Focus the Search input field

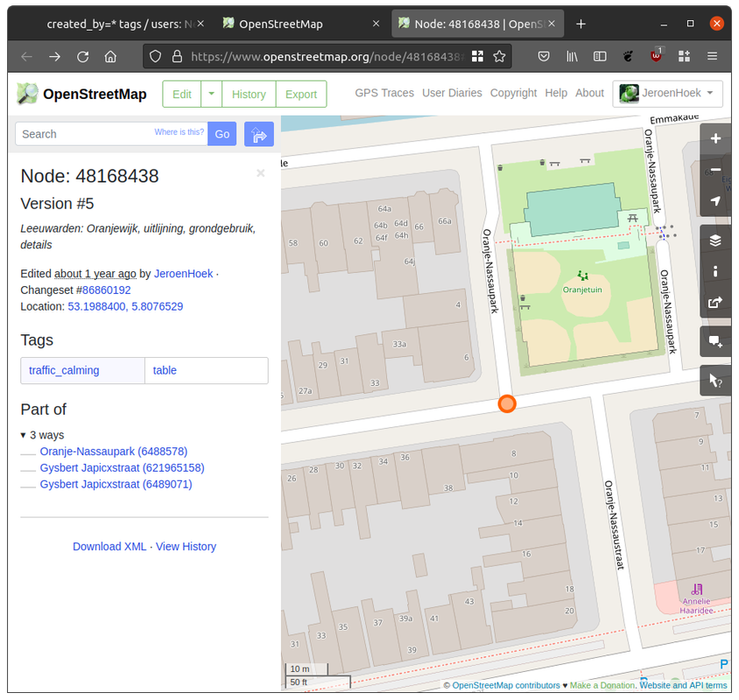coord(111,134)
